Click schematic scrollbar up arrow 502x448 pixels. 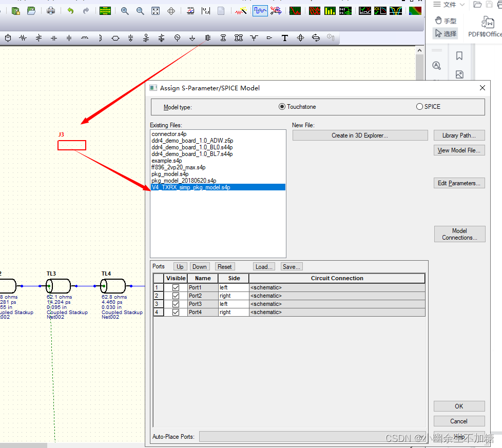pos(420,51)
